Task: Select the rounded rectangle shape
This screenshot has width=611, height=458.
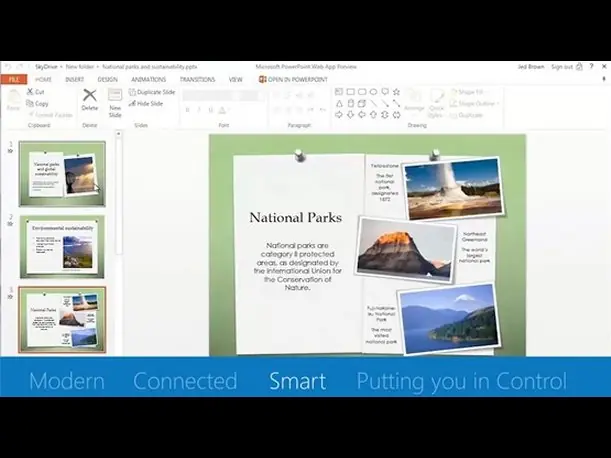Action: (x=362, y=92)
